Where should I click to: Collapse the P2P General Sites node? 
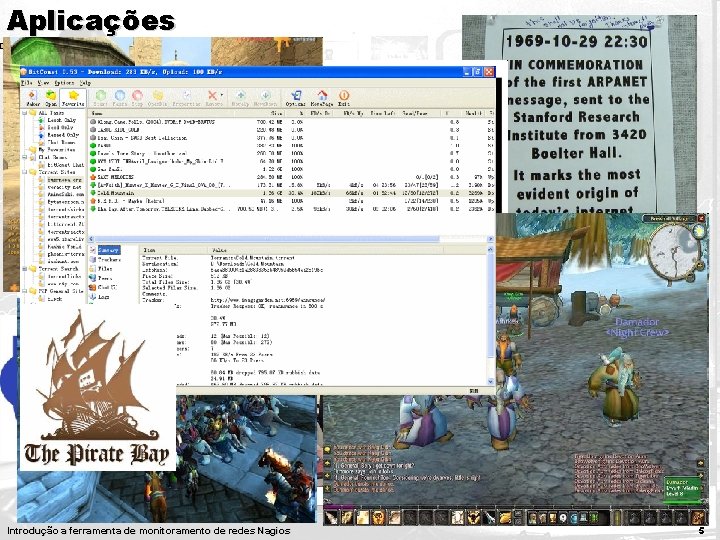[x=24, y=291]
